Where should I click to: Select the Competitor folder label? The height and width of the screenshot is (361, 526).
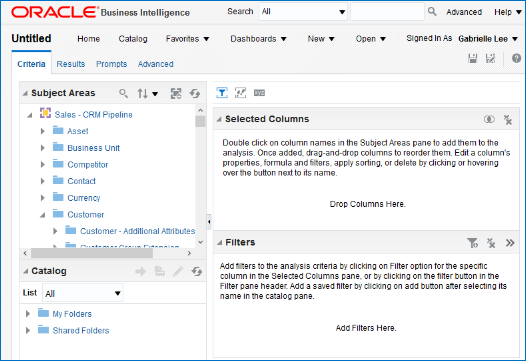[88, 164]
